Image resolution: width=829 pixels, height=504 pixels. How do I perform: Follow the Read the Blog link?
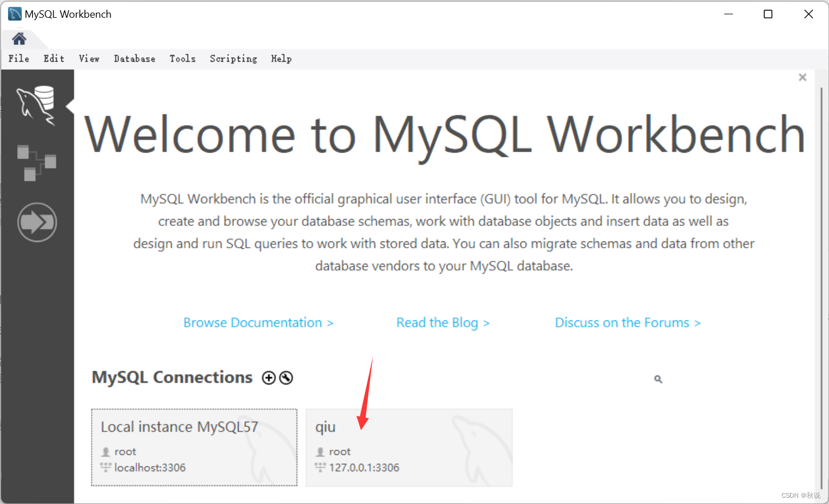(x=443, y=323)
